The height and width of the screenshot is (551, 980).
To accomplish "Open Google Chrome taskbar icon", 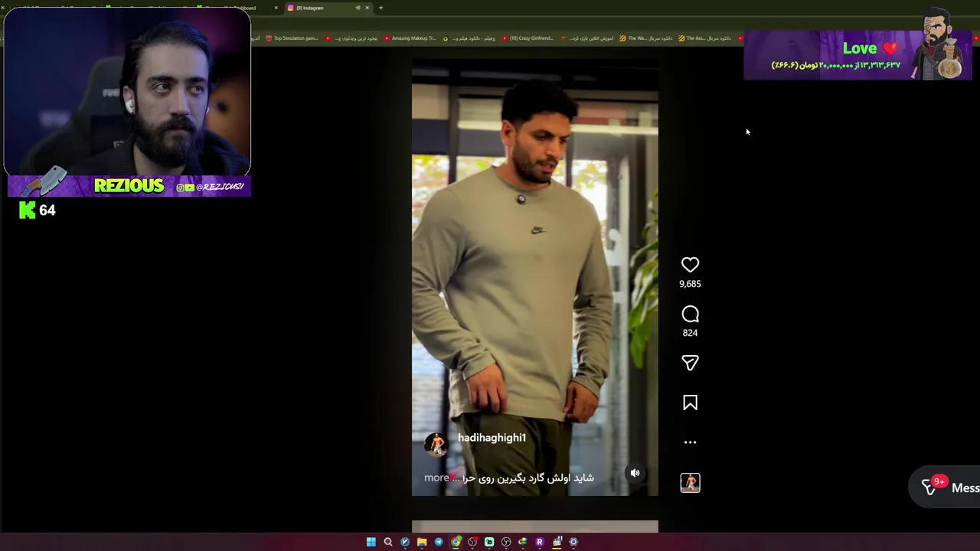I will pos(456,542).
